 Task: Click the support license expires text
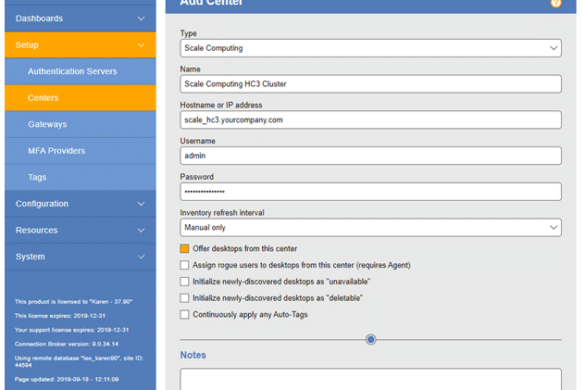(x=72, y=330)
